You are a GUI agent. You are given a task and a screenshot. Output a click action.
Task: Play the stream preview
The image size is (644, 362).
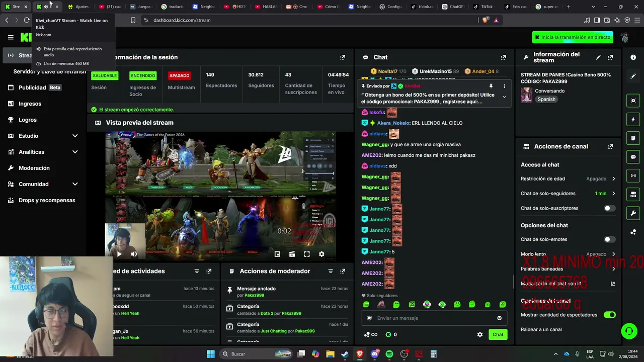point(119,254)
